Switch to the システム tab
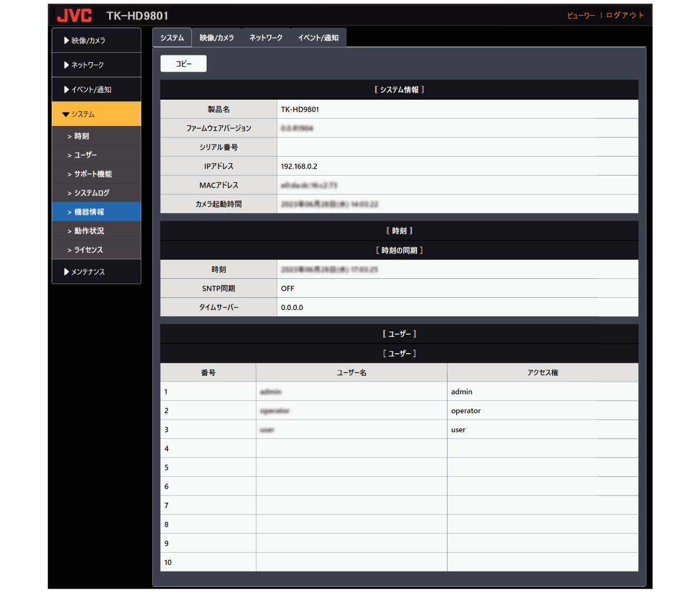The image size is (700, 593). pyautogui.click(x=172, y=37)
